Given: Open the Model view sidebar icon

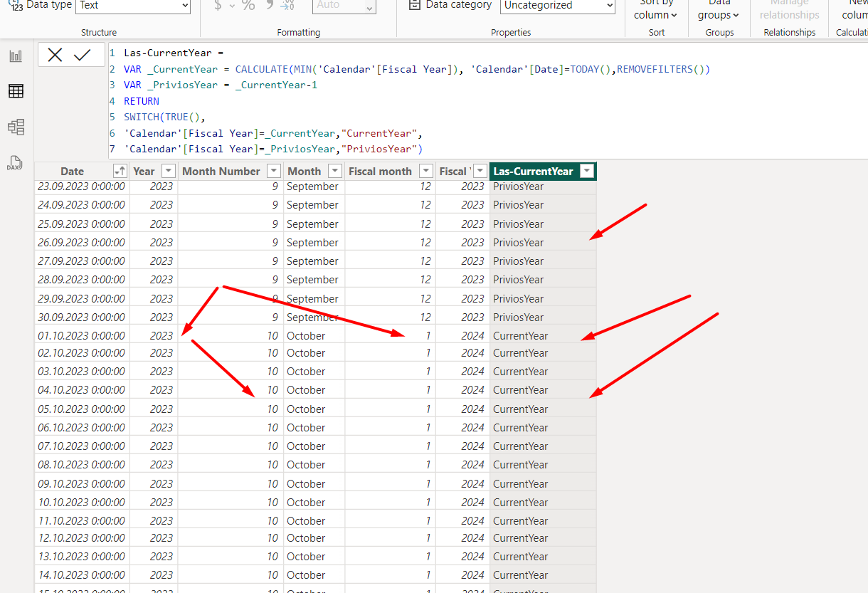Looking at the screenshot, I should click(x=16, y=127).
